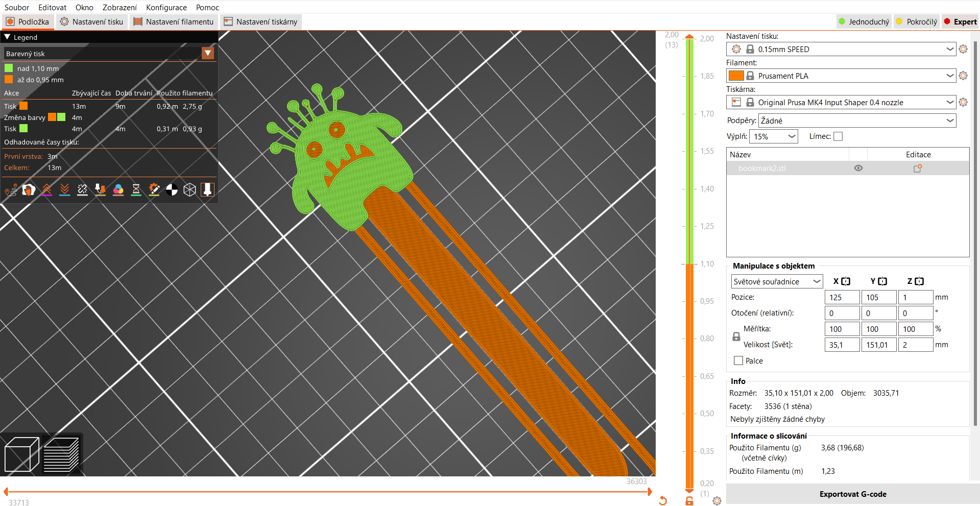The image size is (980, 506).
Task: Toggle center of gravity icon
Action: point(172,190)
